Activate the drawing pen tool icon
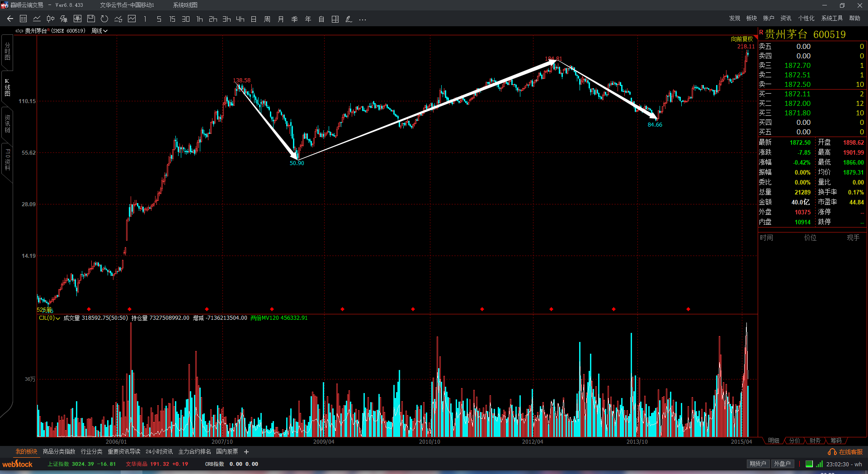This screenshot has width=868, height=474. pos(349,19)
